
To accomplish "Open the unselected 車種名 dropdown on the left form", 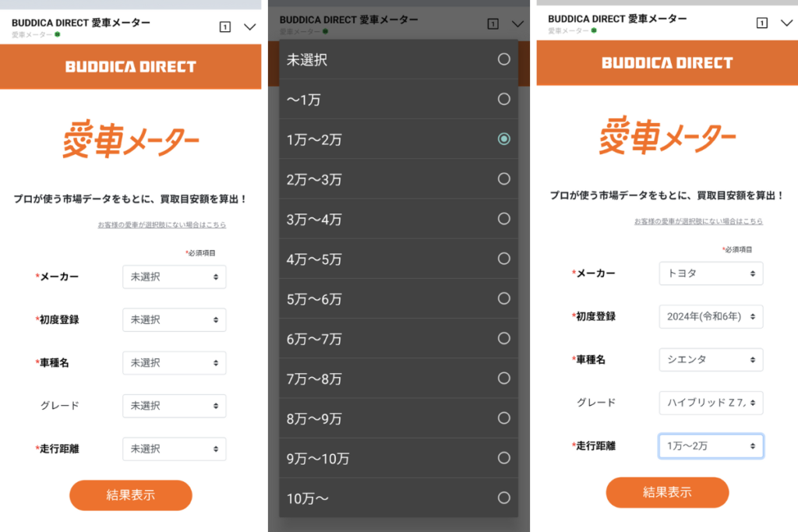I will pyautogui.click(x=174, y=363).
